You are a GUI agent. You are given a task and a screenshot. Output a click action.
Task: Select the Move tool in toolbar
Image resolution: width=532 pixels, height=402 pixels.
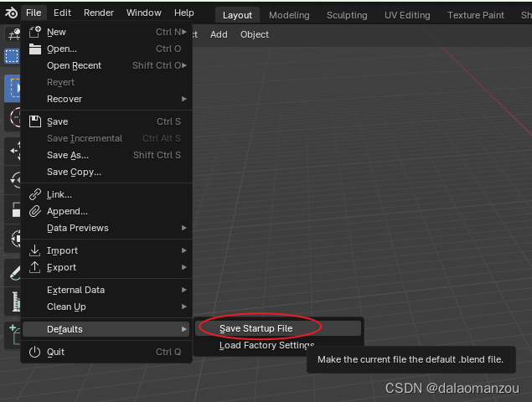[x=14, y=151]
